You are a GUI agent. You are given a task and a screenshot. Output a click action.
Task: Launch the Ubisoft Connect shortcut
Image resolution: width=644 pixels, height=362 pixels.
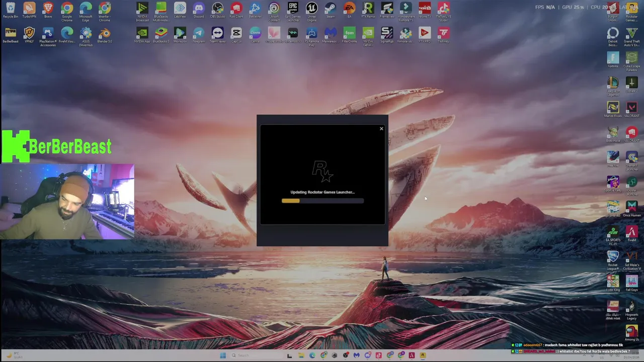[x=274, y=11]
